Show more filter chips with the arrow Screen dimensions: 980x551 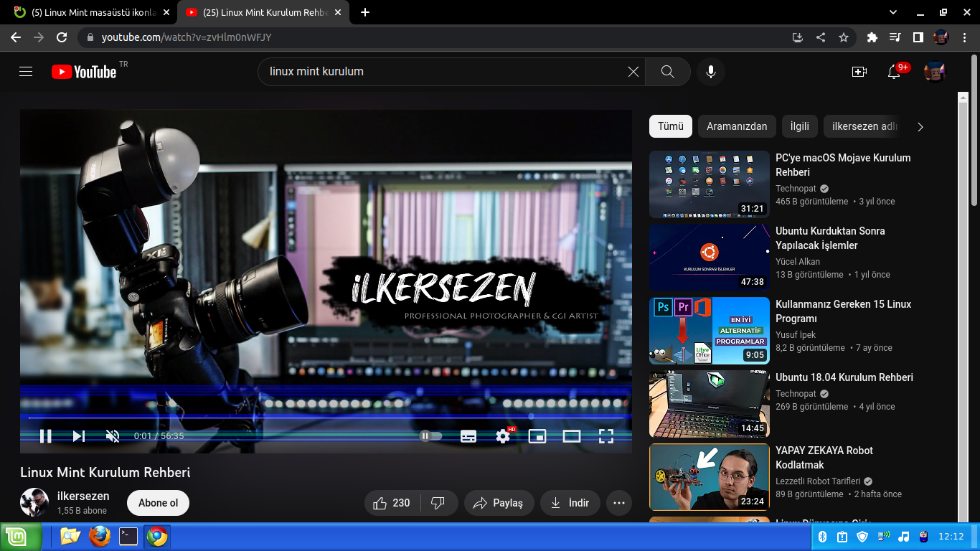coord(920,127)
